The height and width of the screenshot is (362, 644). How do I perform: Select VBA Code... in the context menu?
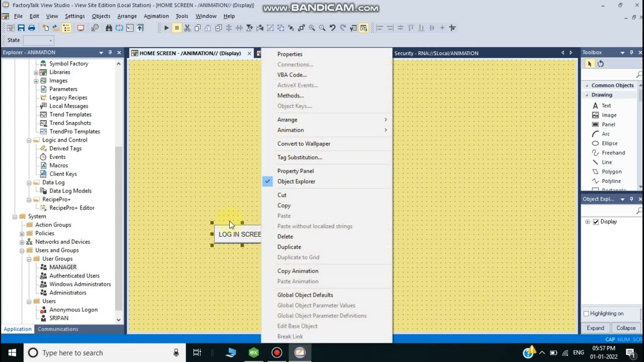click(x=327, y=75)
